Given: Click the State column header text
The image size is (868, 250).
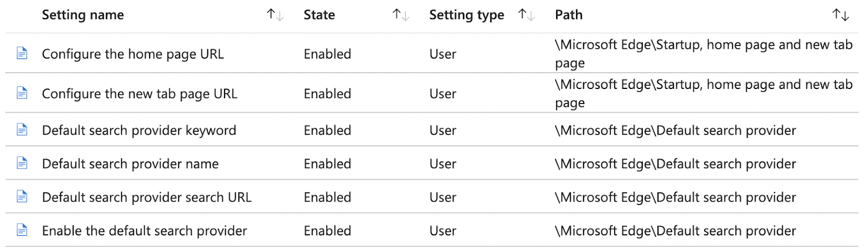Looking at the screenshot, I should coord(319,15).
